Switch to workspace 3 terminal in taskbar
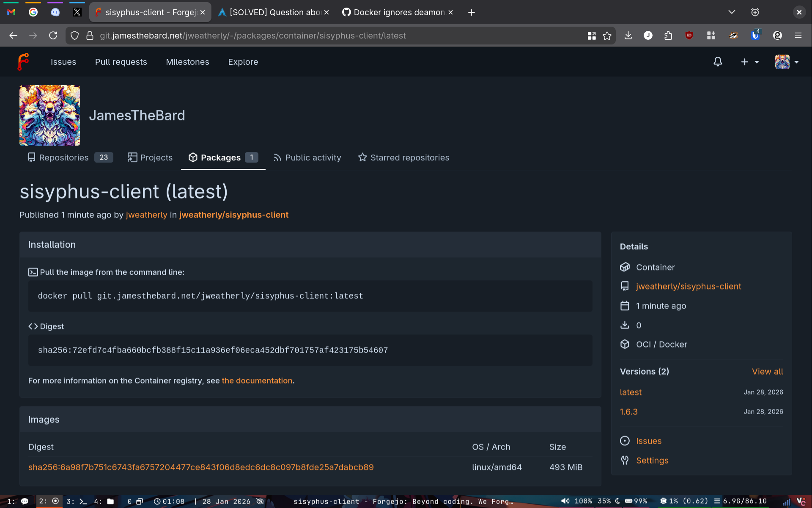 [x=77, y=501]
